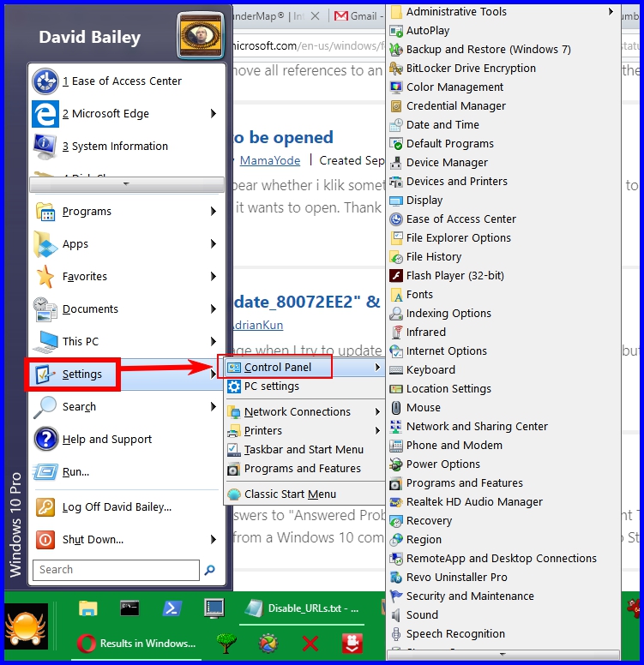The width and height of the screenshot is (644, 665).
Task: Open Speech Recognition
Action: pyautogui.click(x=503, y=633)
